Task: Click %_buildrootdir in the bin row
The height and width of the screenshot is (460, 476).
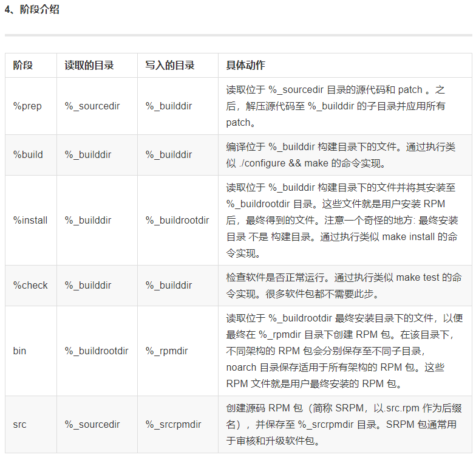Action: click(x=97, y=351)
